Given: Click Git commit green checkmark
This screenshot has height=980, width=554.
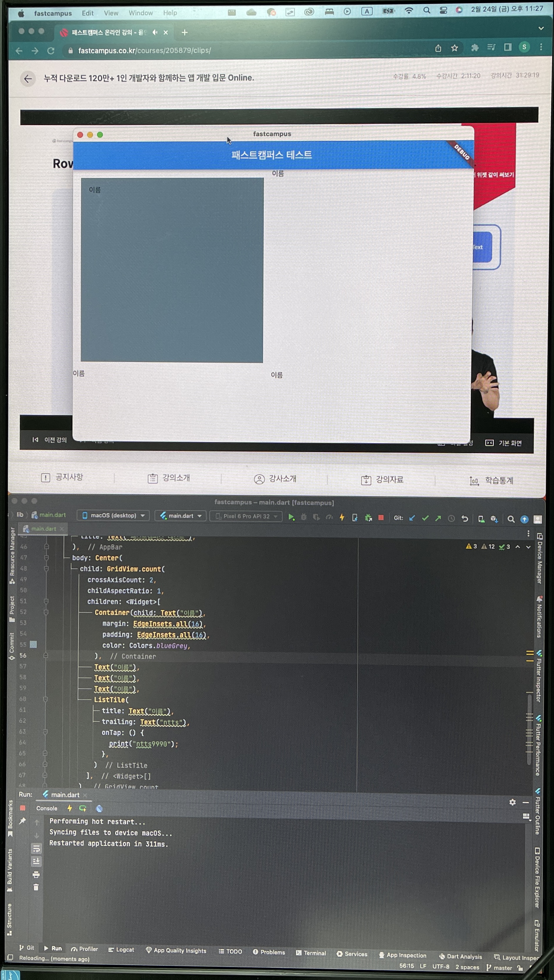Looking at the screenshot, I should pyautogui.click(x=425, y=518).
